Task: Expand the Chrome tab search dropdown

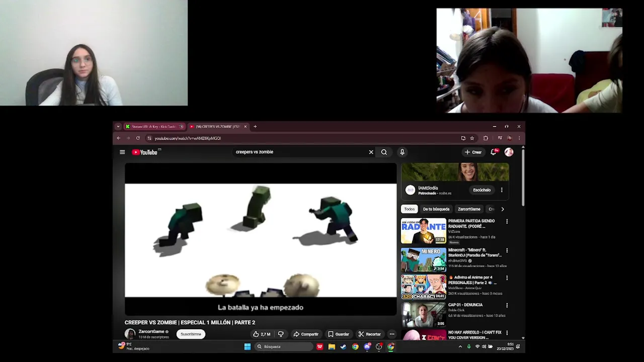Action: [x=118, y=127]
